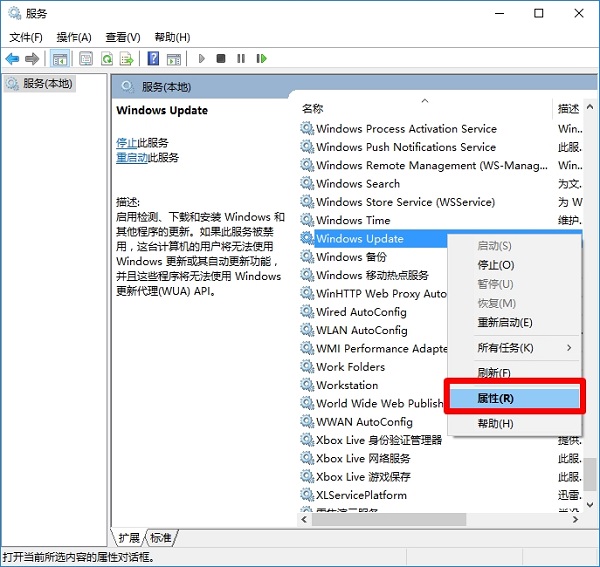Screen dimensions: 600x567
Task: Click horizontal scrollbar right arrow
Action: pyautogui.click(x=575, y=520)
